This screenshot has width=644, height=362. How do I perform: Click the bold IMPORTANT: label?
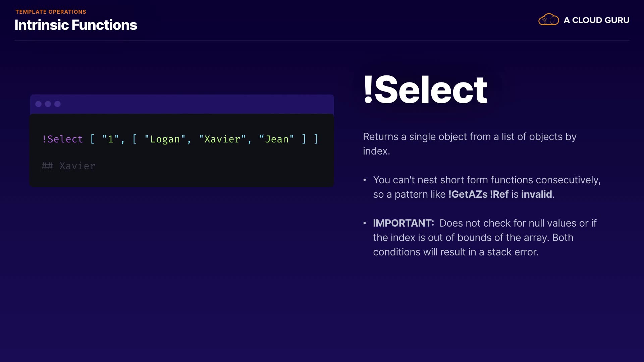click(404, 223)
